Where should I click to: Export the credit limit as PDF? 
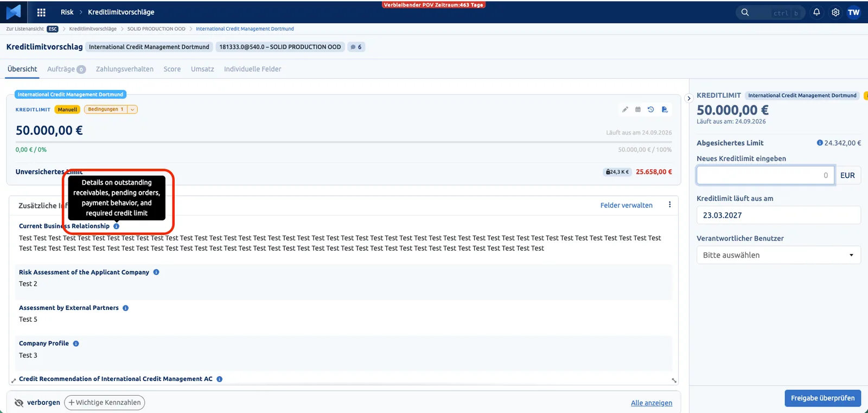pyautogui.click(x=665, y=110)
